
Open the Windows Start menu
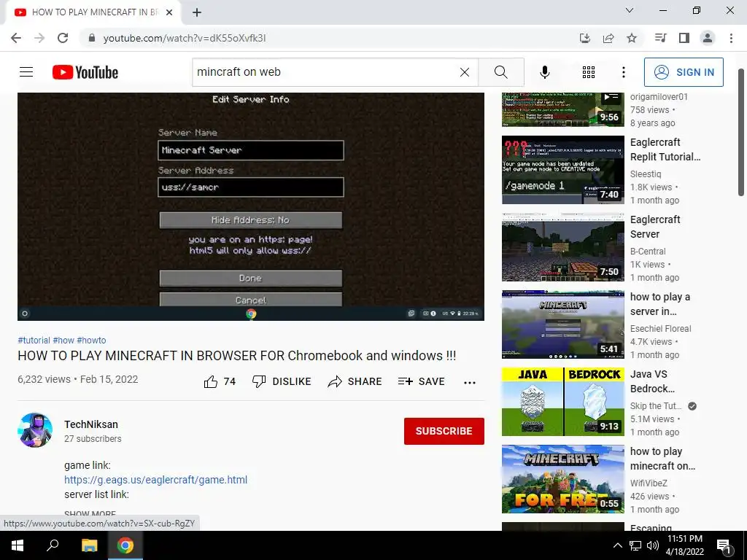pyautogui.click(x=18, y=545)
